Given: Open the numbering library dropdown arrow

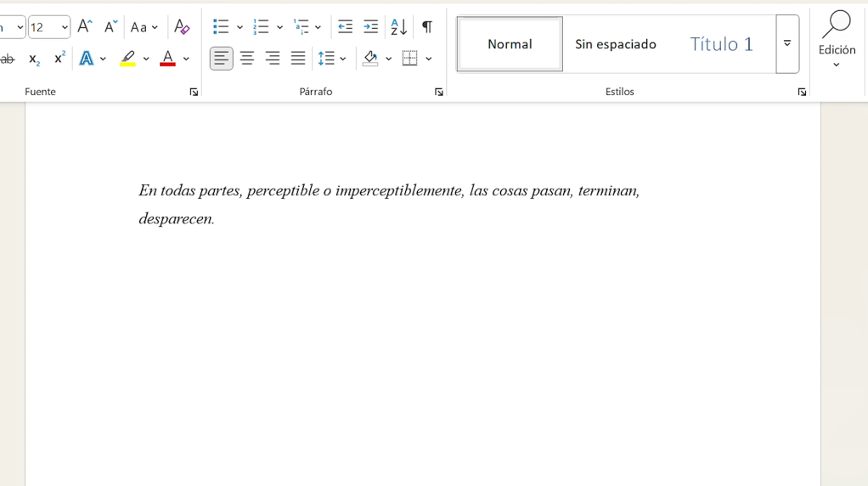Looking at the screenshot, I should point(279,27).
